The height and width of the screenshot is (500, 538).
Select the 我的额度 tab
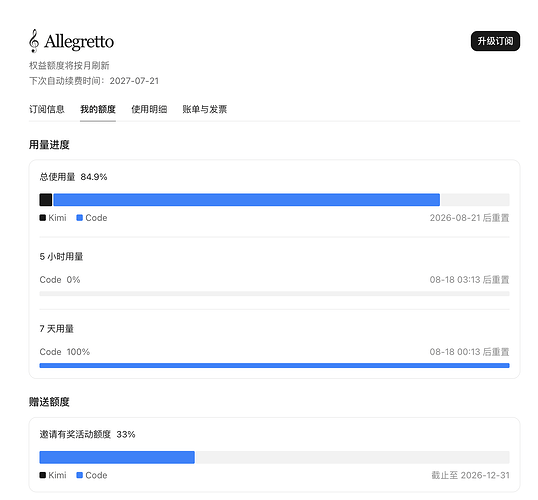98,109
